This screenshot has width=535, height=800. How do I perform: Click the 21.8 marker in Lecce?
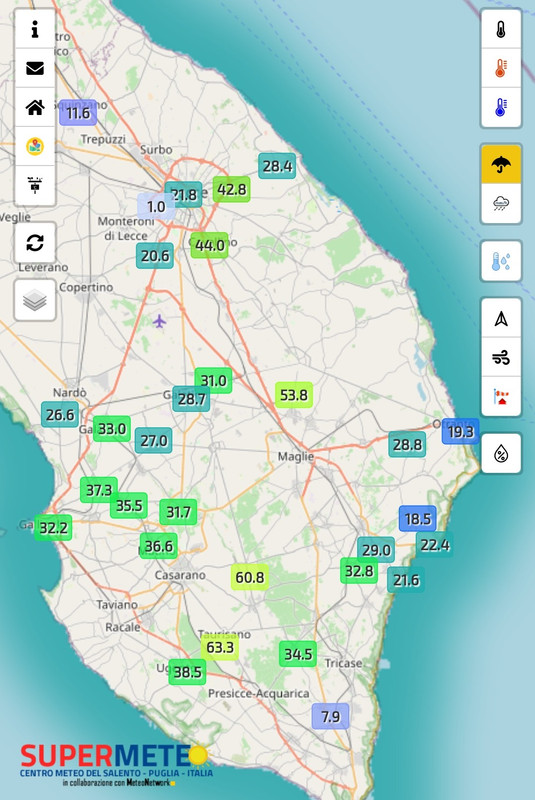pyautogui.click(x=184, y=194)
